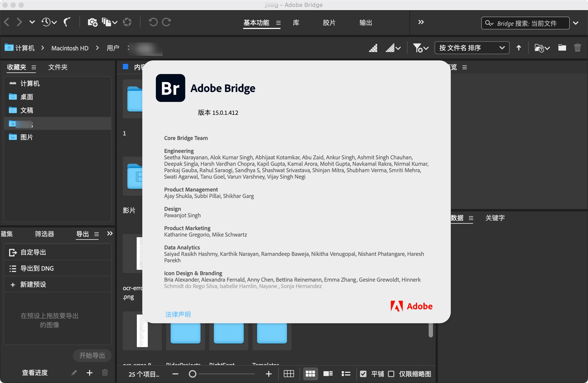Switch to the 筛选器 tab
This screenshot has height=383, width=588.
[45, 234]
